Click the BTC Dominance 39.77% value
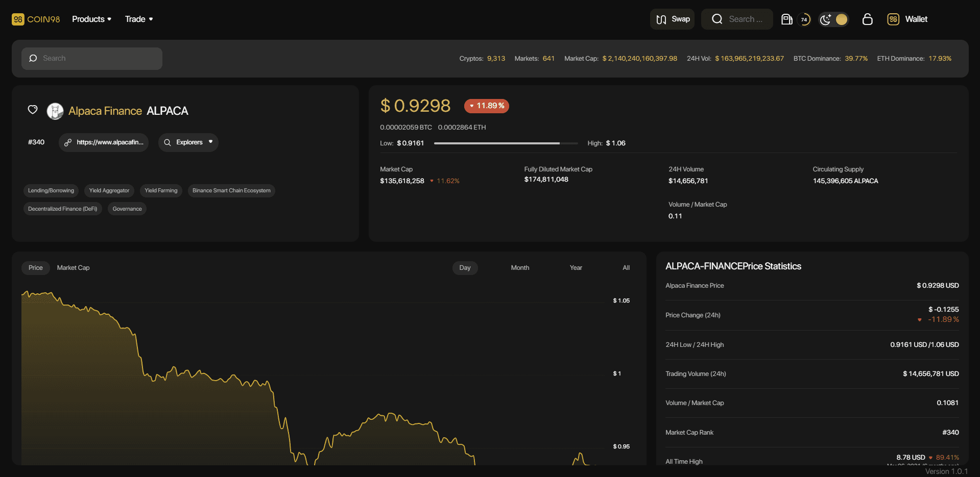Screen dimensions: 980x477 tap(856, 59)
